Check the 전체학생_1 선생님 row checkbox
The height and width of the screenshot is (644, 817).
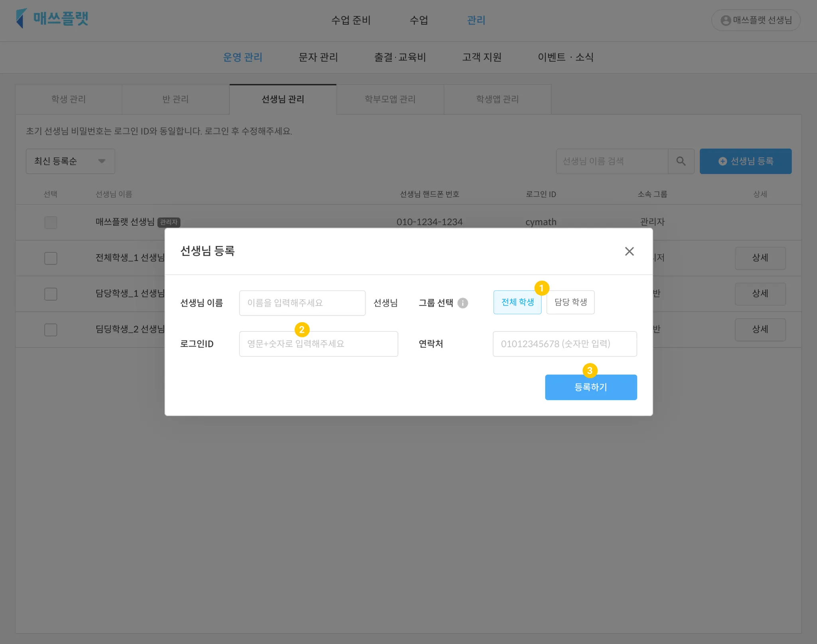51,258
